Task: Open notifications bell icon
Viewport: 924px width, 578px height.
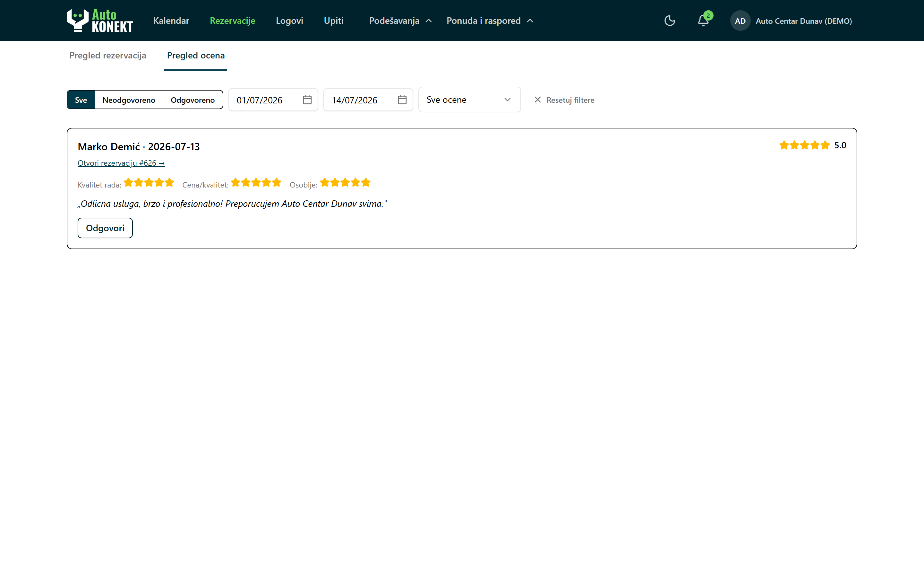Action: coord(703,21)
